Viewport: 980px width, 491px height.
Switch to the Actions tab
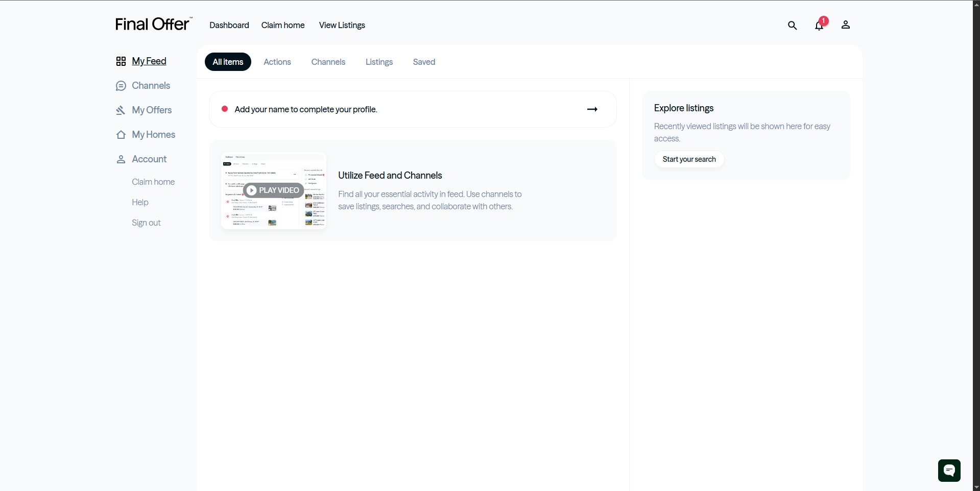[277, 62]
